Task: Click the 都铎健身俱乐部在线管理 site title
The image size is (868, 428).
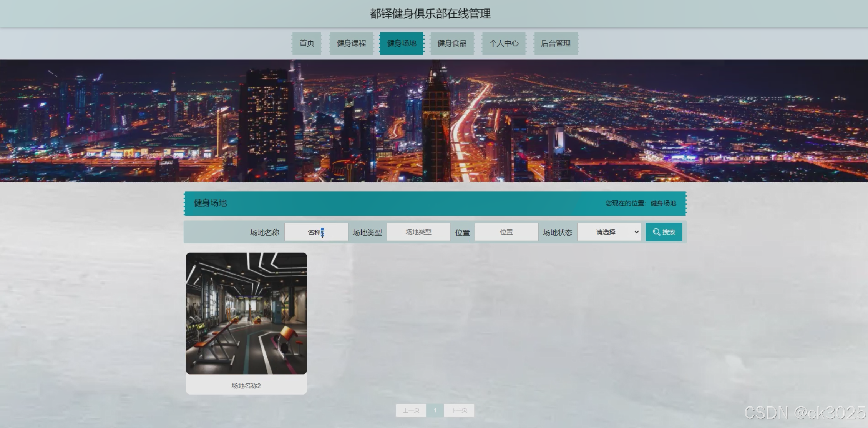Action: pyautogui.click(x=430, y=14)
